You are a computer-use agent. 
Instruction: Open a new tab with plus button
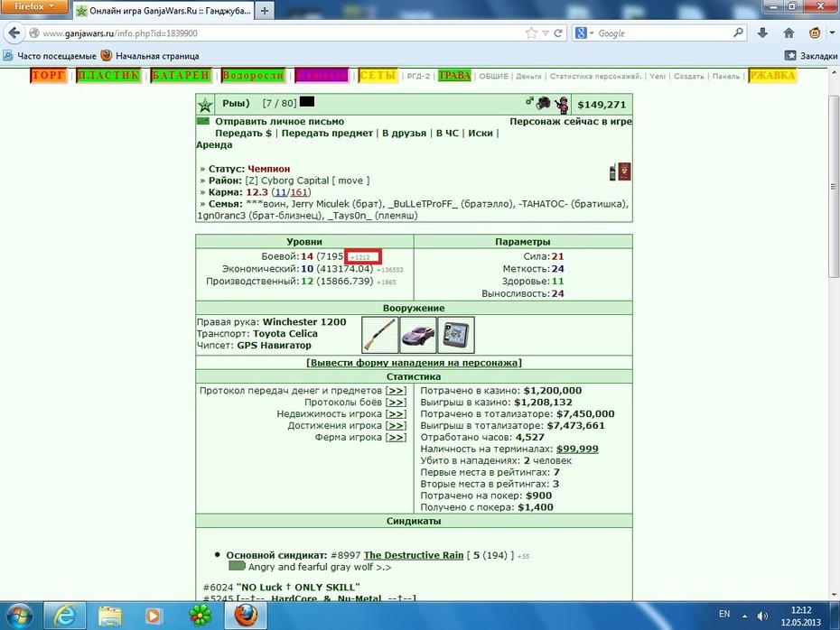point(264,11)
